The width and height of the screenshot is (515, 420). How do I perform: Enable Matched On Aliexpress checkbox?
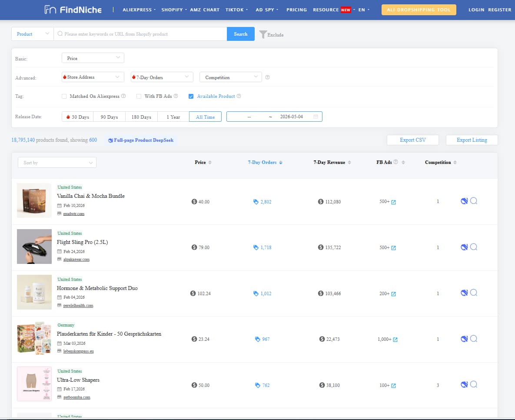[64, 96]
